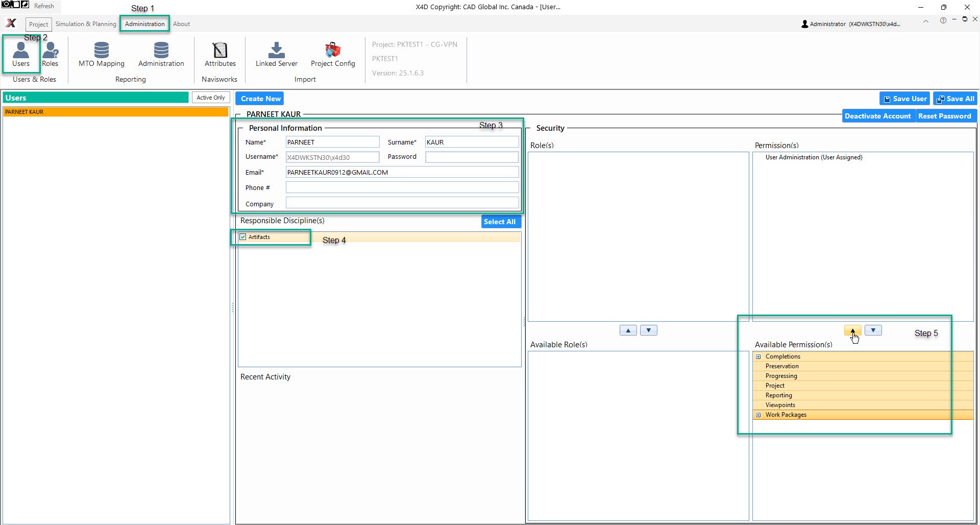Screen dimensions: 980x525
Task: Remove permission with down arrow under Permission(s)
Action: pos(873,330)
